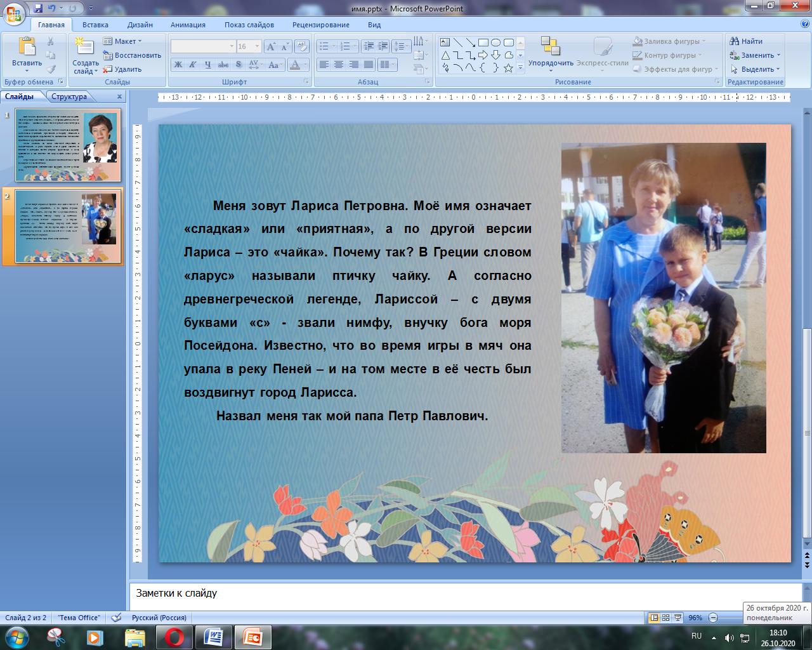Click the Create Slide (Создать слайд) icon
812x650 pixels.
[83, 48]
